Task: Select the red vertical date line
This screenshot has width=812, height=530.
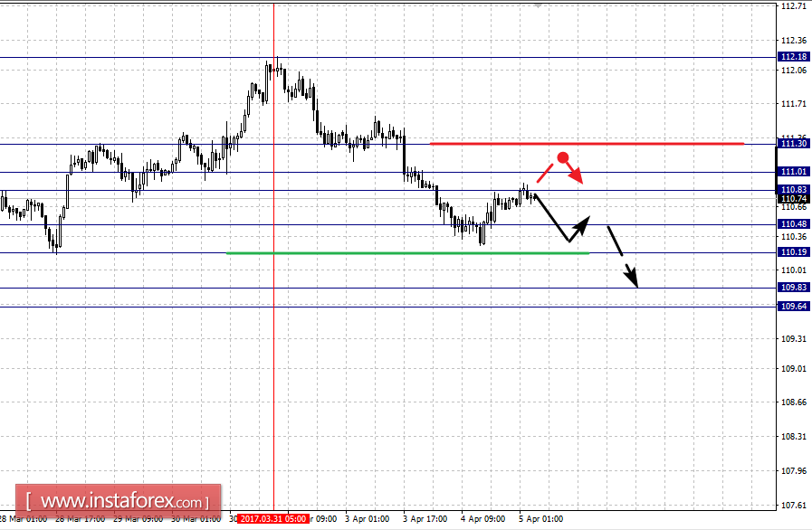Action: (x=273, y=257)
